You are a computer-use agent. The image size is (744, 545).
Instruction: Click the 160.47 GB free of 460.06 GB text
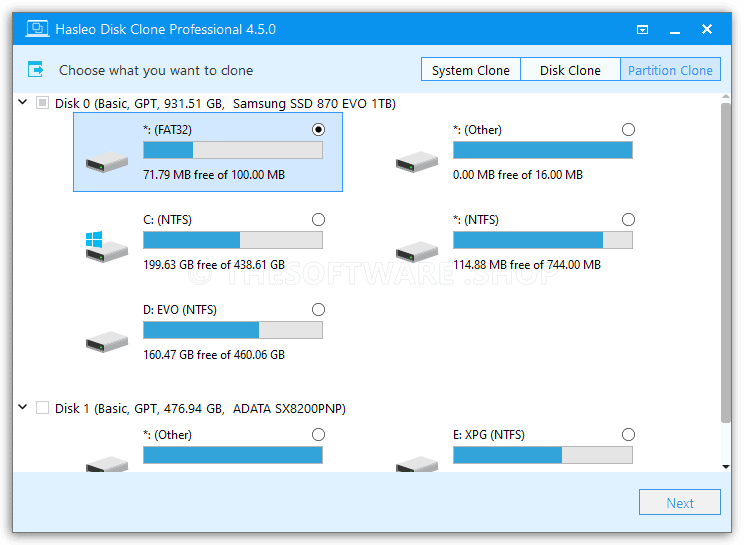[214, 355]
